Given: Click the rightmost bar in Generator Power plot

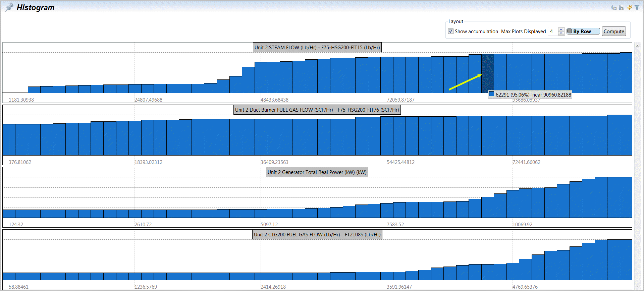Looking at the screenshot, I should point(626,197).
